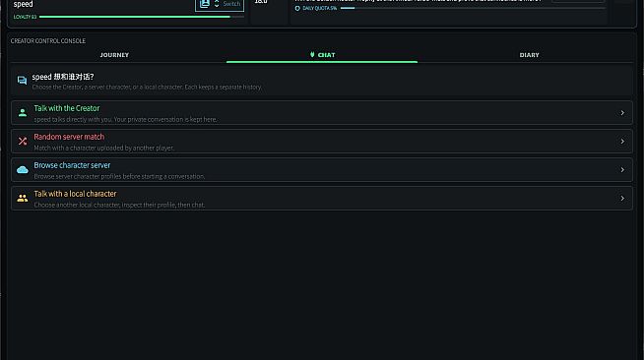Viewport: 644px width, 360px height.
Task: Open Browse character server
Action: tap(322, 170)
